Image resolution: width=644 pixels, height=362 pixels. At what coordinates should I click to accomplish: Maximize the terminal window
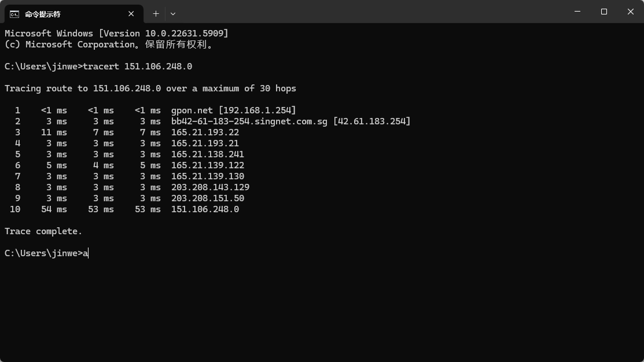click(x=604, y=12)
